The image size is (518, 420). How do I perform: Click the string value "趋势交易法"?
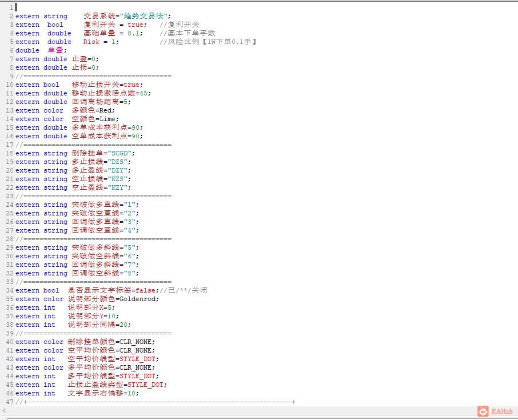coord(144,16)
